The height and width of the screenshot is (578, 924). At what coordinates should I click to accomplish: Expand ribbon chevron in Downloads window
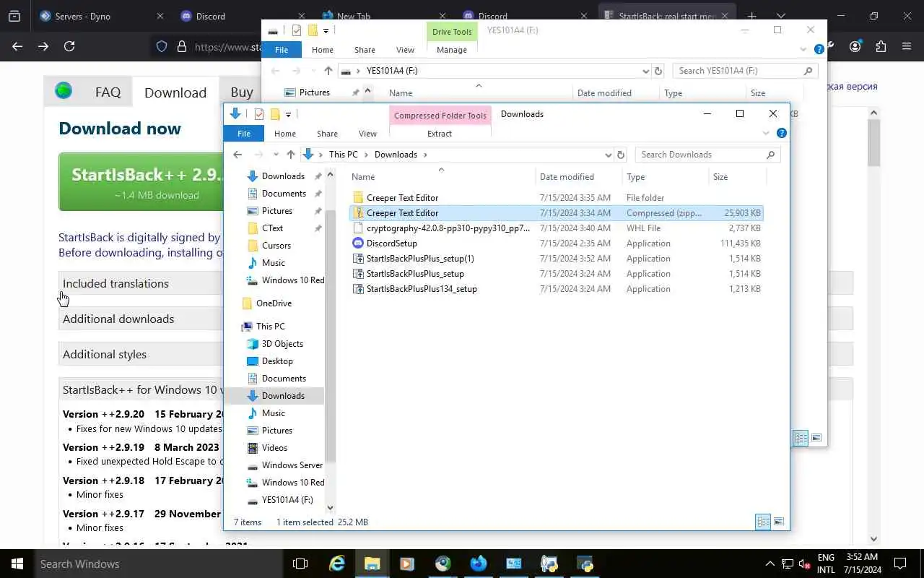coord(766,133)
